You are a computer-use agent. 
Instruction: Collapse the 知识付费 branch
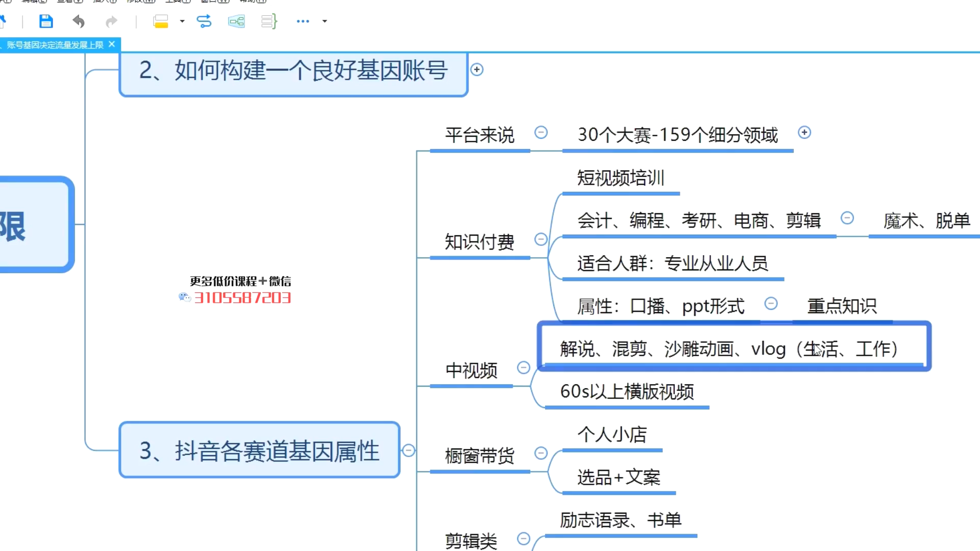click(541, 239)
